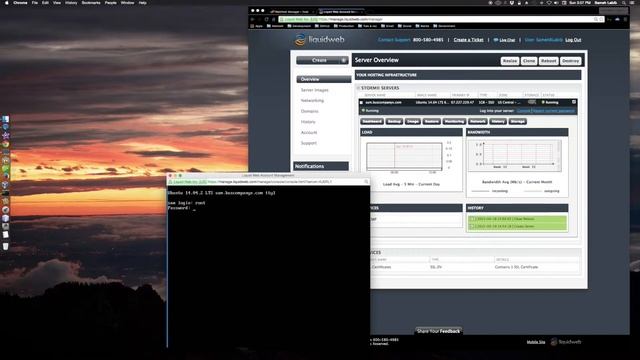The width and height of the screenshot is (640, 360).
Task: Open History in the sidebar
Action: point(308,122)
